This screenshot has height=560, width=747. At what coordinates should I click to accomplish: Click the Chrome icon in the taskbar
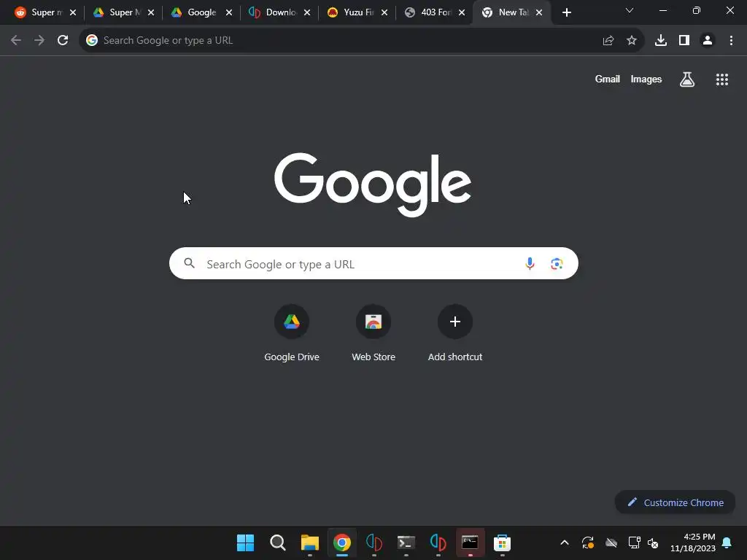(x=342, y=542)
